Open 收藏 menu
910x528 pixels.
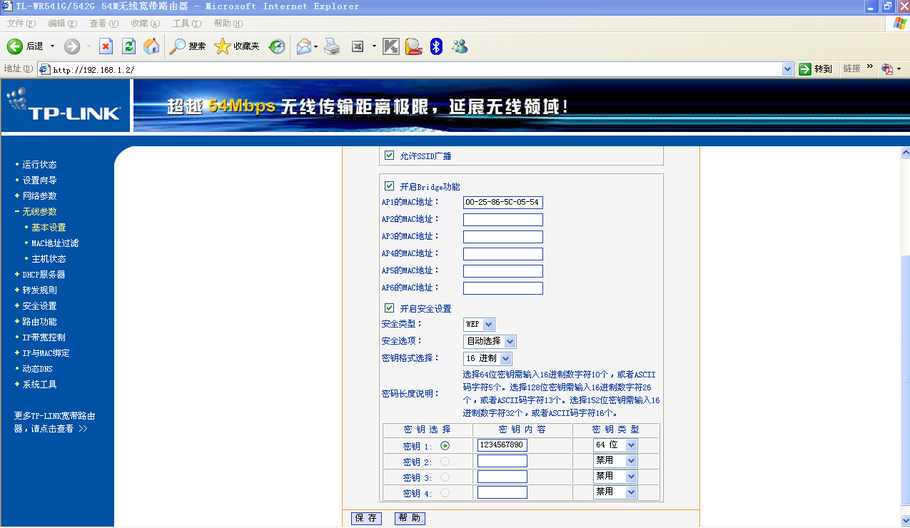pos(145,23)
